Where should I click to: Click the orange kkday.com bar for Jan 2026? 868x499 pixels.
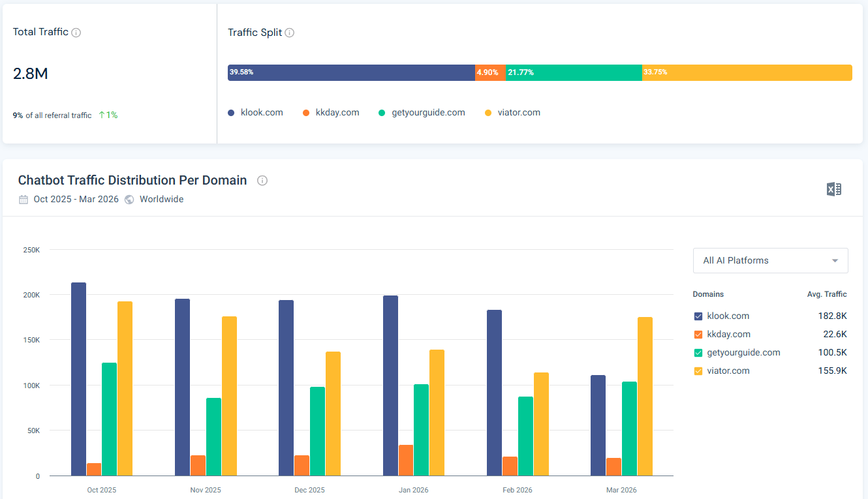pyautogui.click(x=406, y=461)
